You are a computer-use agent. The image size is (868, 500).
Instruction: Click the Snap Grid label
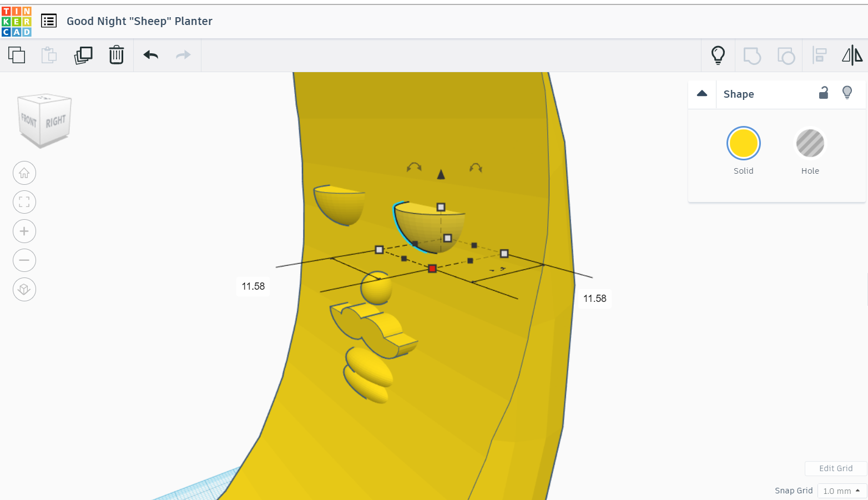tap(794, 491)
